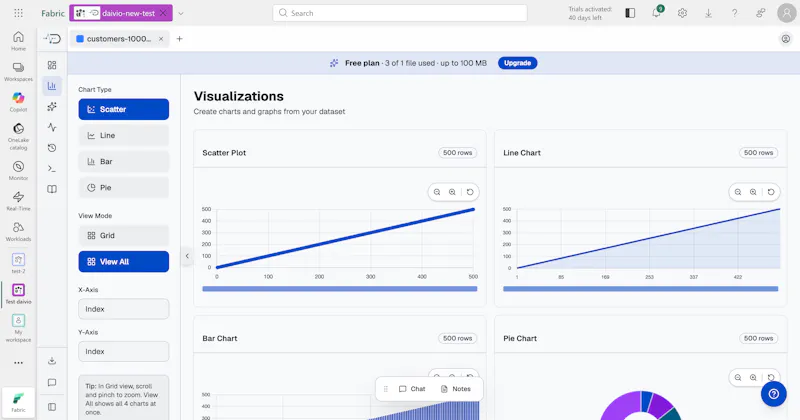The image size is (800, 420).
Task: Select Bar chart type
Action: [123, 161]
